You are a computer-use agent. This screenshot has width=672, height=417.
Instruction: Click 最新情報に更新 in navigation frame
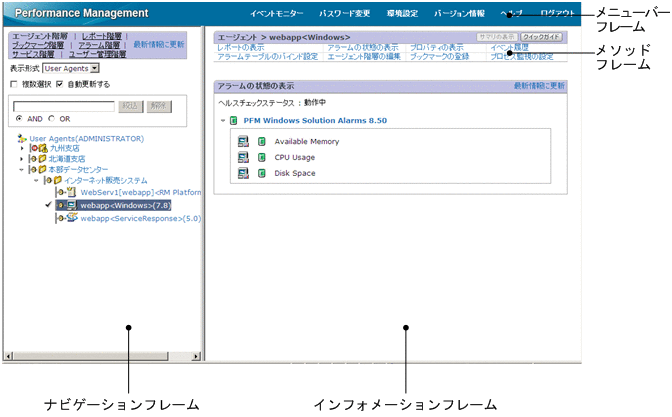coord(159,44)
